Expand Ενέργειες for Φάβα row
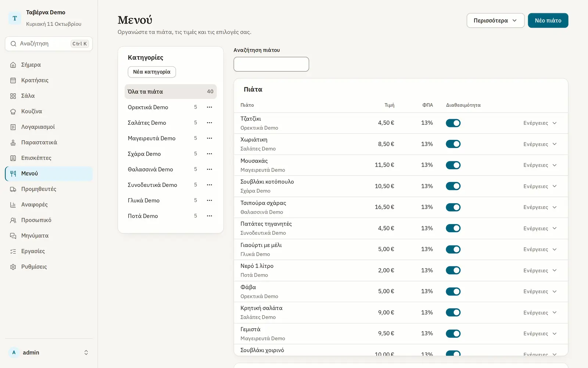The height and width of the screenshot is (368, 588). (540, 291)
